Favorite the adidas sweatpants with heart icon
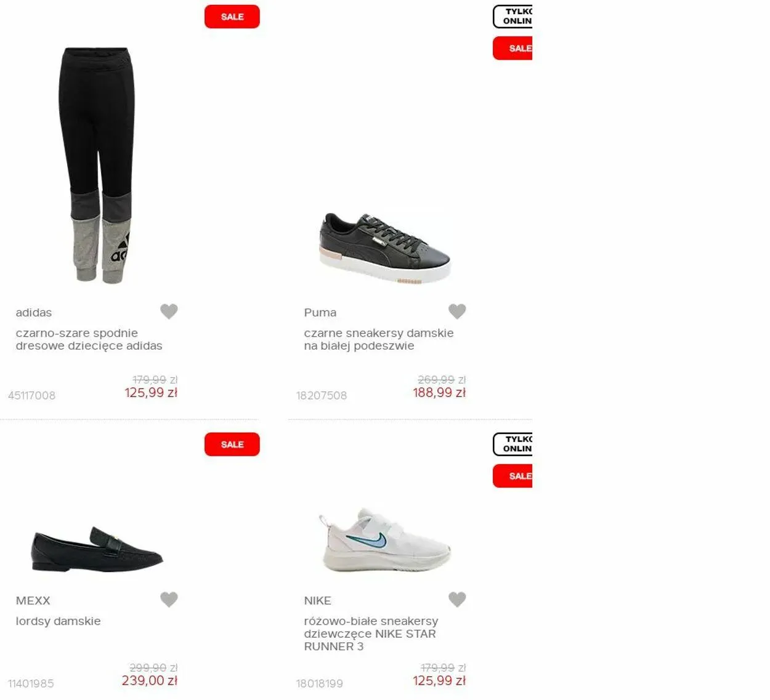This screenshot has width=770, height=700. (x=169, y=312)
